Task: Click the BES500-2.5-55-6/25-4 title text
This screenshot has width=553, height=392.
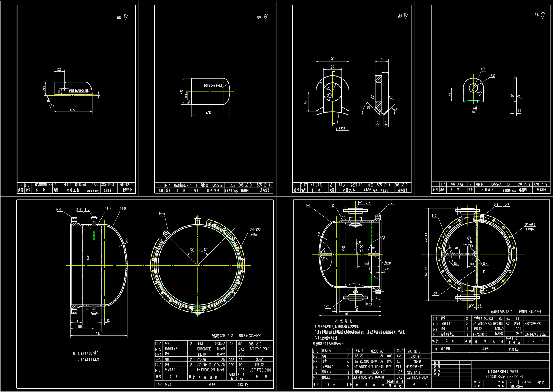Action: (x=504, y=377)
